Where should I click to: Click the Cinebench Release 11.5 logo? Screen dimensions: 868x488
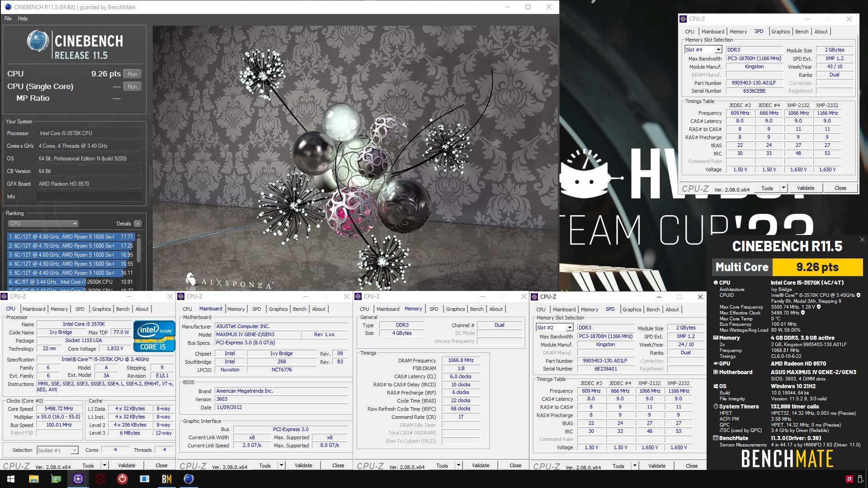coord(75,45)
